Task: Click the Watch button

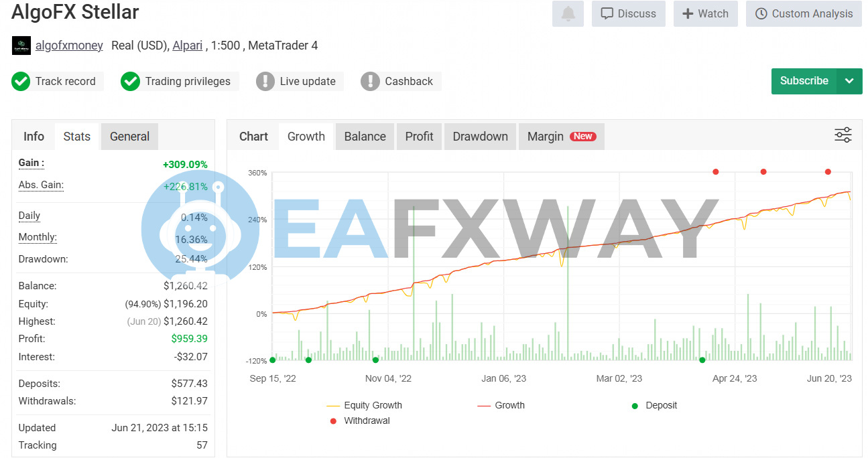Action: [706, 13]
